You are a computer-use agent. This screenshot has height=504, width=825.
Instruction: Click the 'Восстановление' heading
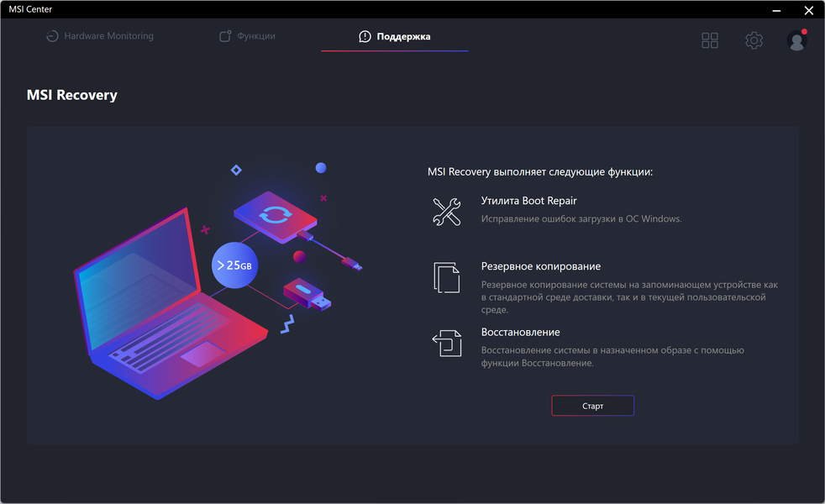[x=520, y=332]
